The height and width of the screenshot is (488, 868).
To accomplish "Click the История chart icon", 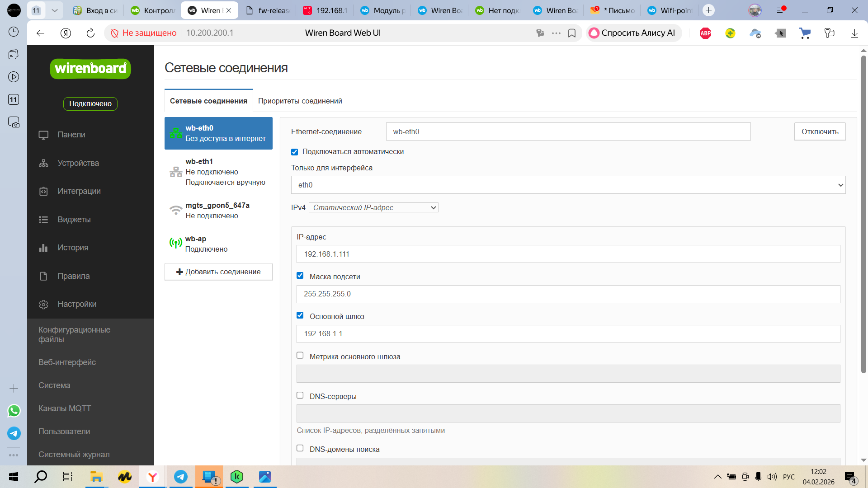I will [43, 248].
